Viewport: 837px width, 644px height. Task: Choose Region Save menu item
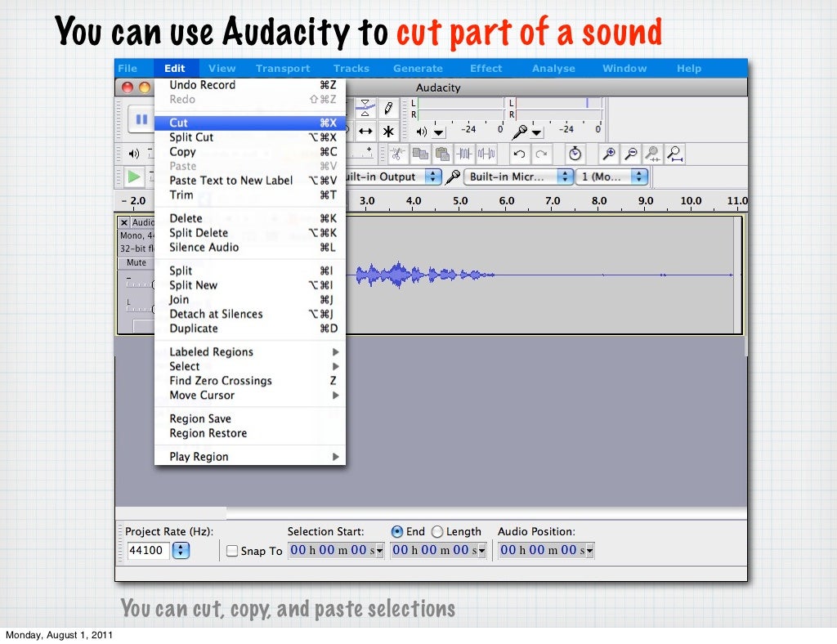[250, 418]
